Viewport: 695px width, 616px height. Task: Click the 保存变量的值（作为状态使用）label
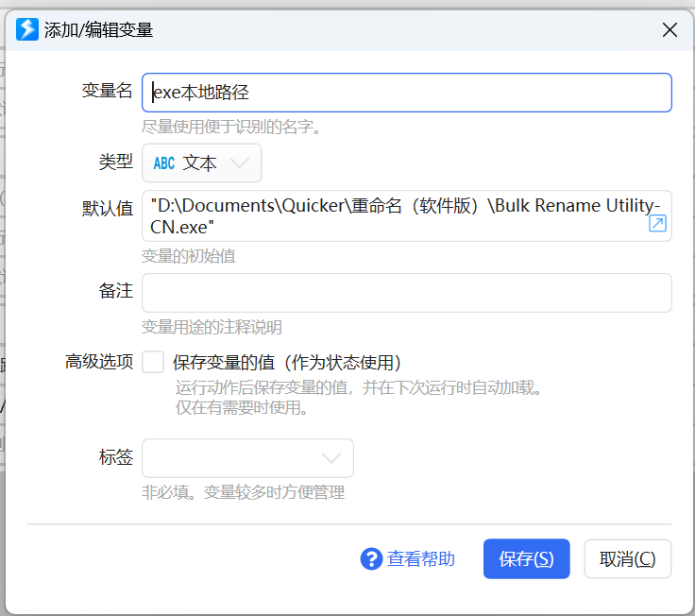[x=287, y=363]
